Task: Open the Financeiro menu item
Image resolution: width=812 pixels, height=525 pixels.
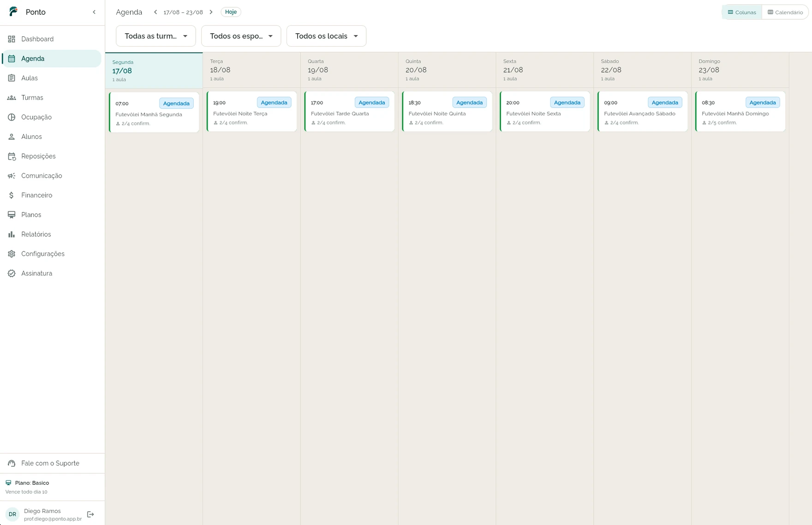Action: click(52, 195)
